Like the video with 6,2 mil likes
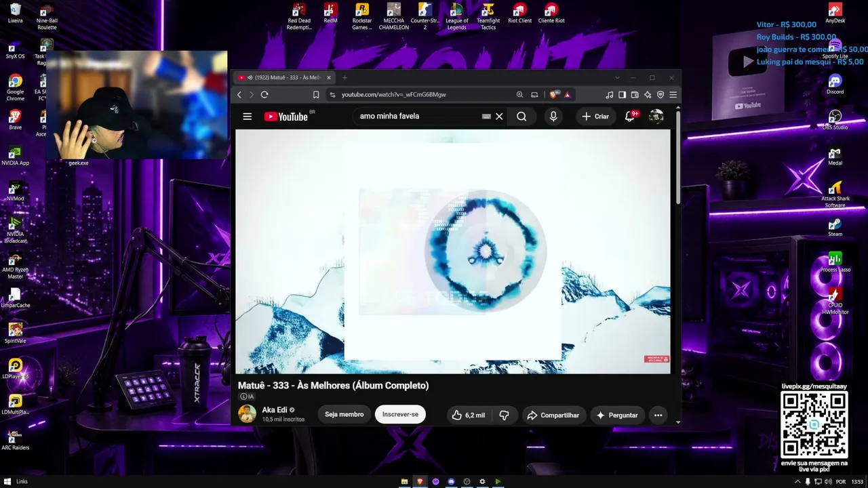This screenshot has height=488, width=868. [x=469, y=415]
